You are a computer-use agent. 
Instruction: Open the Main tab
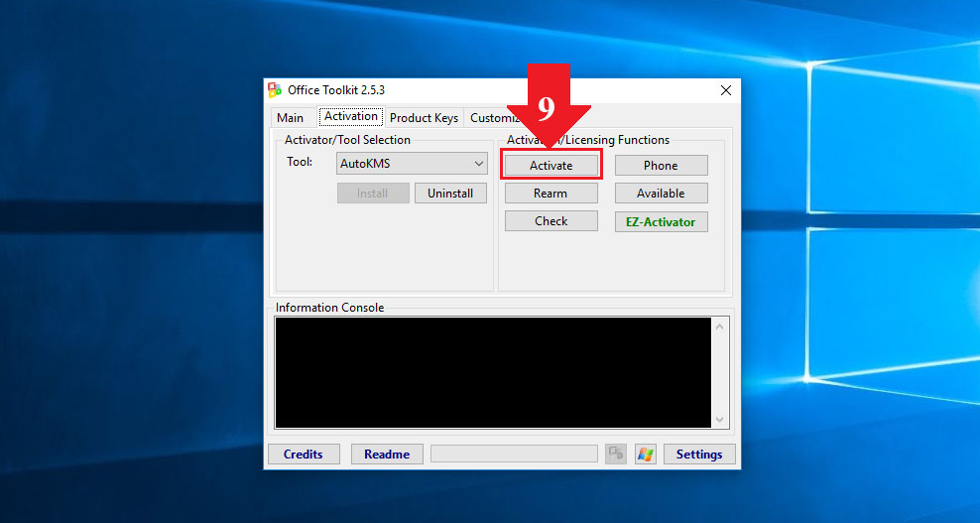click(290, 118)
